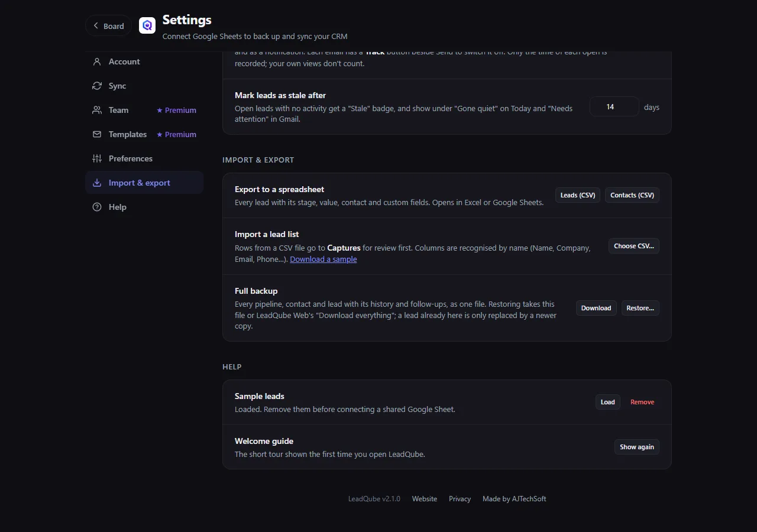Click the Templates envelope icon
757x532 pixels.
(x=97, y=134)
